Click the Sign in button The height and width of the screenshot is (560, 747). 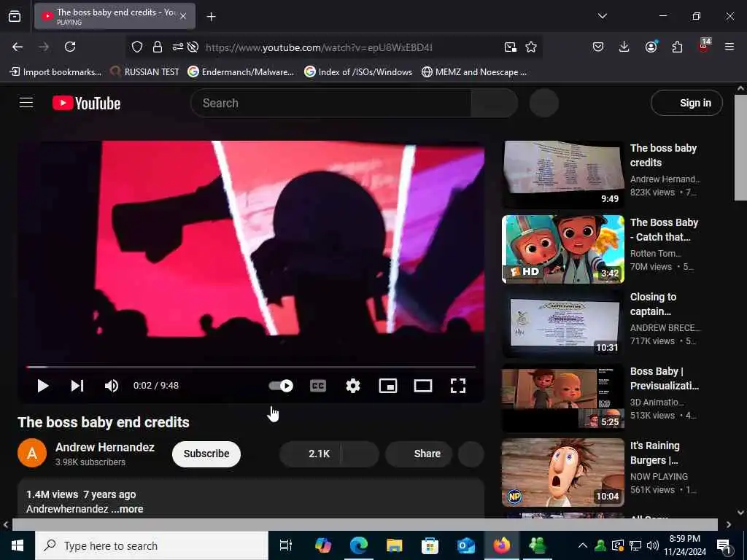pos(686,103)
